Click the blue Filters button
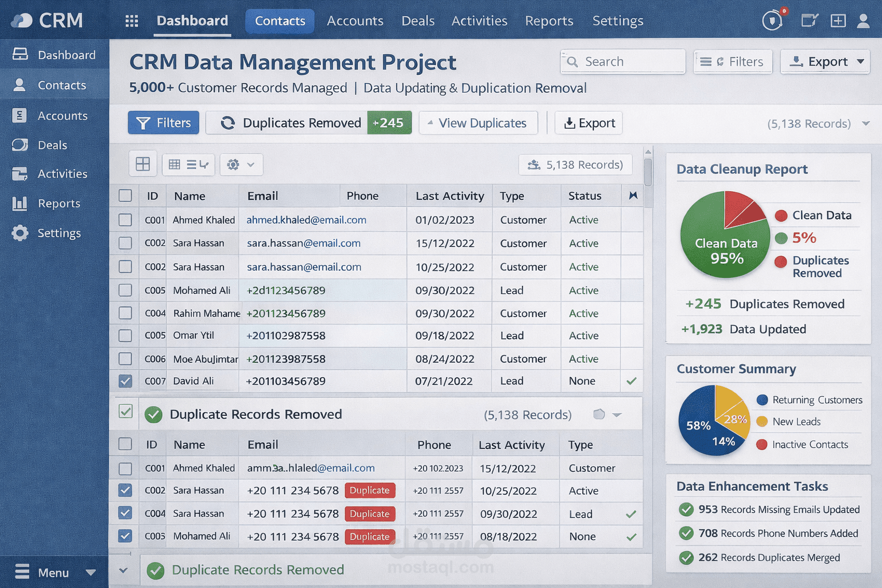 [x=164, y=123]
